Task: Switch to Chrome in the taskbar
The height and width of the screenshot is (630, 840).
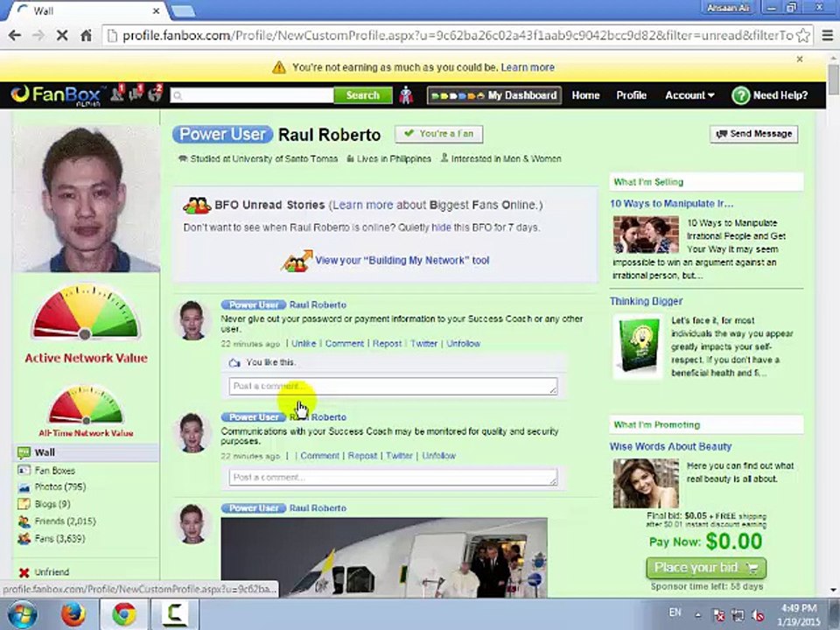Action: pos(123,614)
